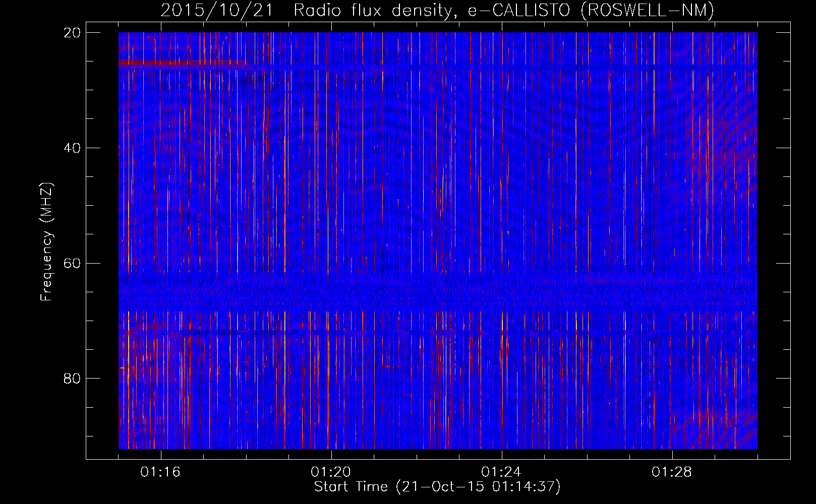Click the plot title starting with "2015/10/21"

pyautogui.click(x=437, y=10)
